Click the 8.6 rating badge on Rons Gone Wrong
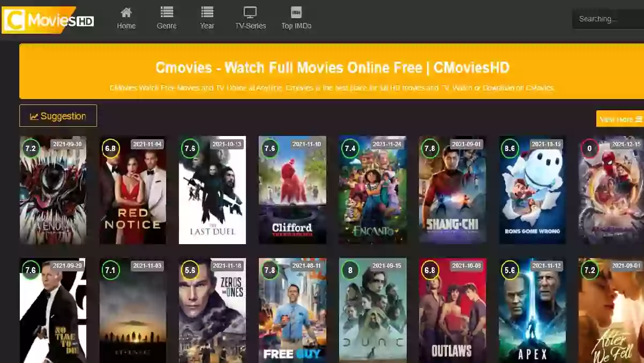This screenshot has width=644, height=363. pyautogui.click(x=510, y=148)
